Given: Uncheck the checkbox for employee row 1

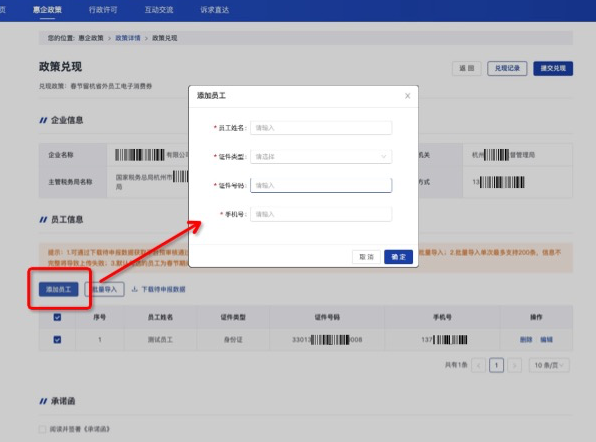Looking at the screenshot, I should click(57, 339).
